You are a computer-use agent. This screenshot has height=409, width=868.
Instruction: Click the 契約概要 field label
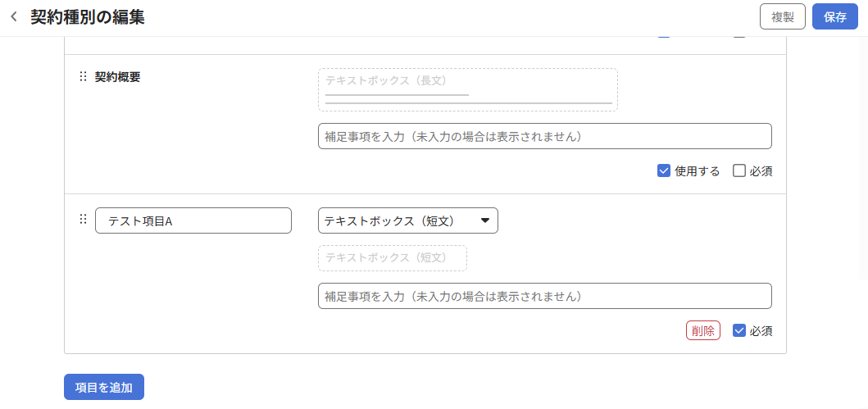point(117,77)
